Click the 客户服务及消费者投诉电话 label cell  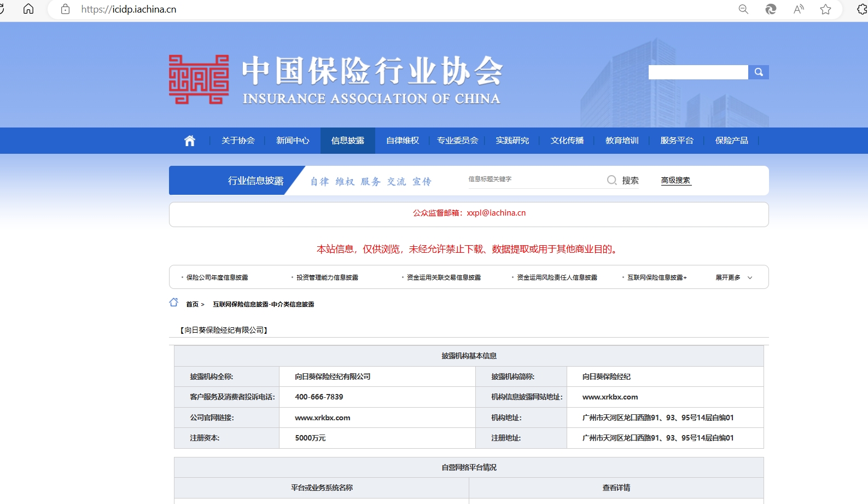pyautogui.click(x=226, y=397)
